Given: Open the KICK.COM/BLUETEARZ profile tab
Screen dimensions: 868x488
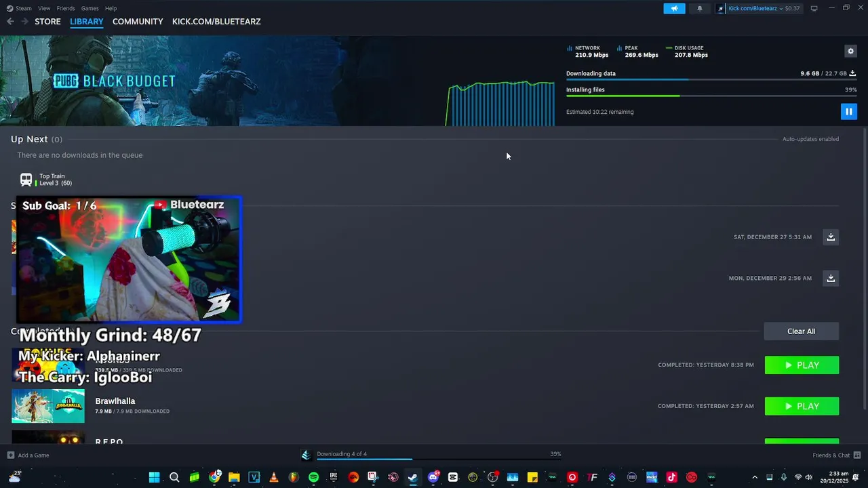Looking at the screenshot, I should pyautogui.click(x=216, y=22).
